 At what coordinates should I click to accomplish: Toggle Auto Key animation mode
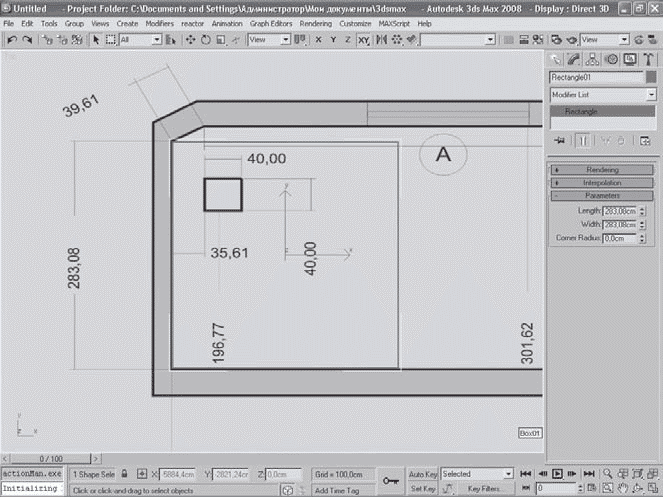pos(422,473)
